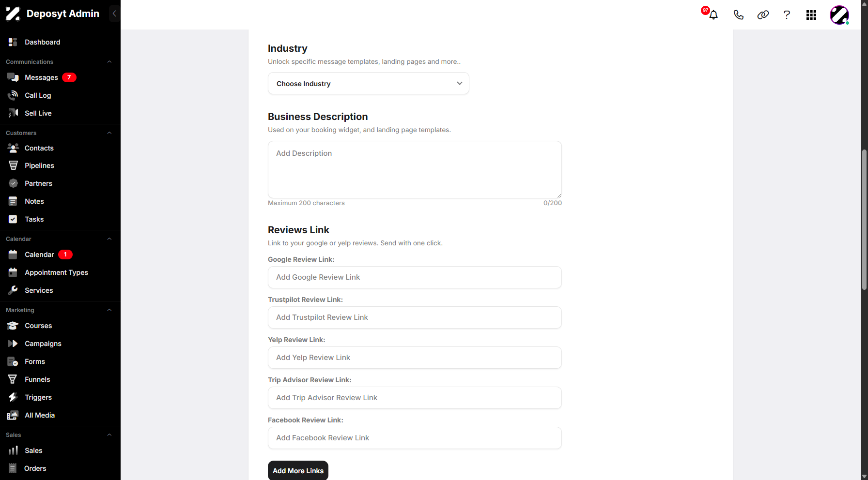Click Add More Links button
The height and width of the screenshot is (480, 868).
[x=298, y=471]
